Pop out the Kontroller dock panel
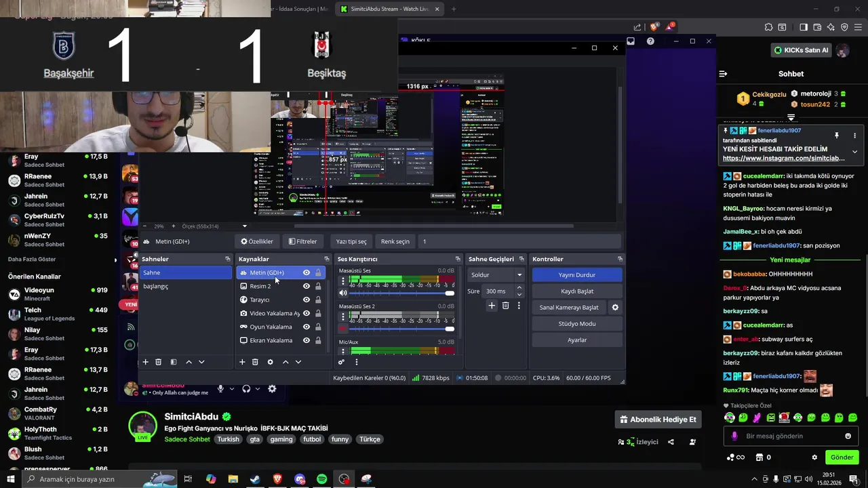The width and height of the screenshot is (868, 488). pyautogui.click(x=620, y=259)
